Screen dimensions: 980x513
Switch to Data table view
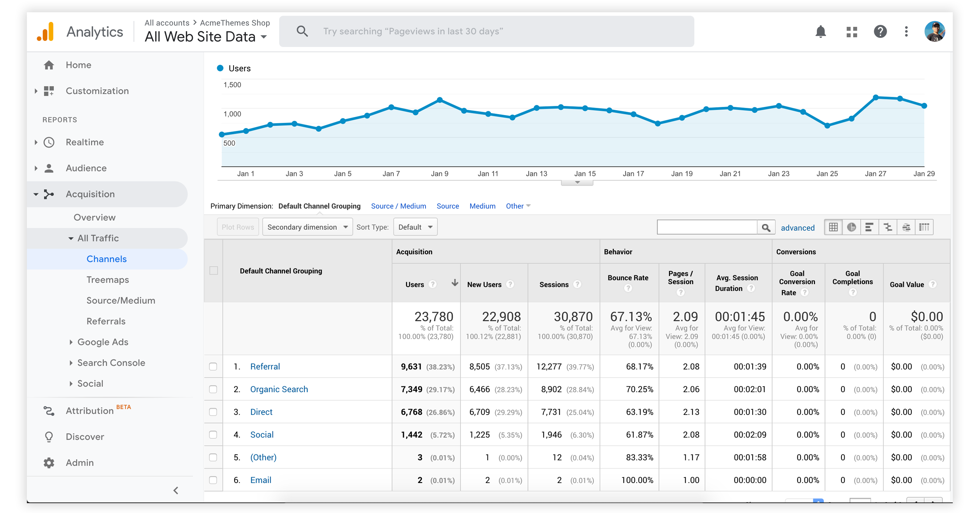(833, 227)
